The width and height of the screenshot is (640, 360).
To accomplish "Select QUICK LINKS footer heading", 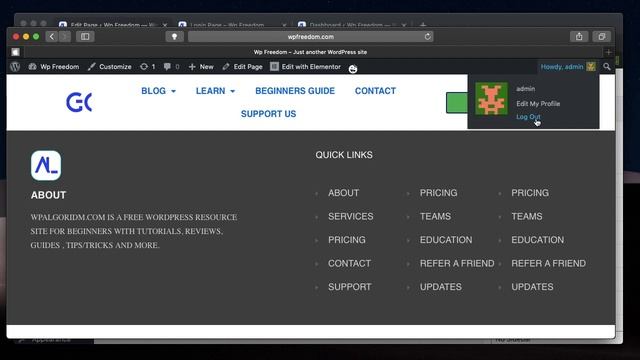I will click(x=344, y=155).
